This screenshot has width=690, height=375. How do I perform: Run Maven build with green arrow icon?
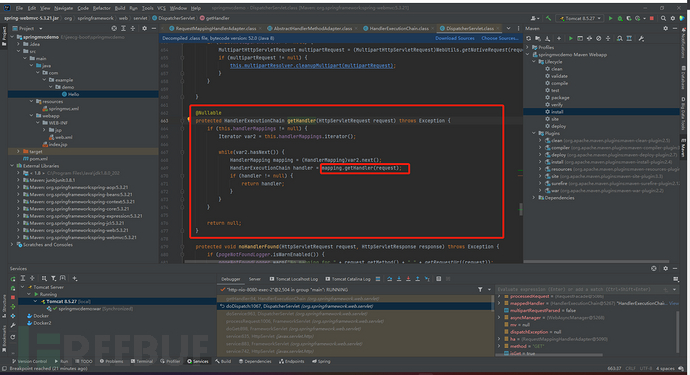(571, 39)
